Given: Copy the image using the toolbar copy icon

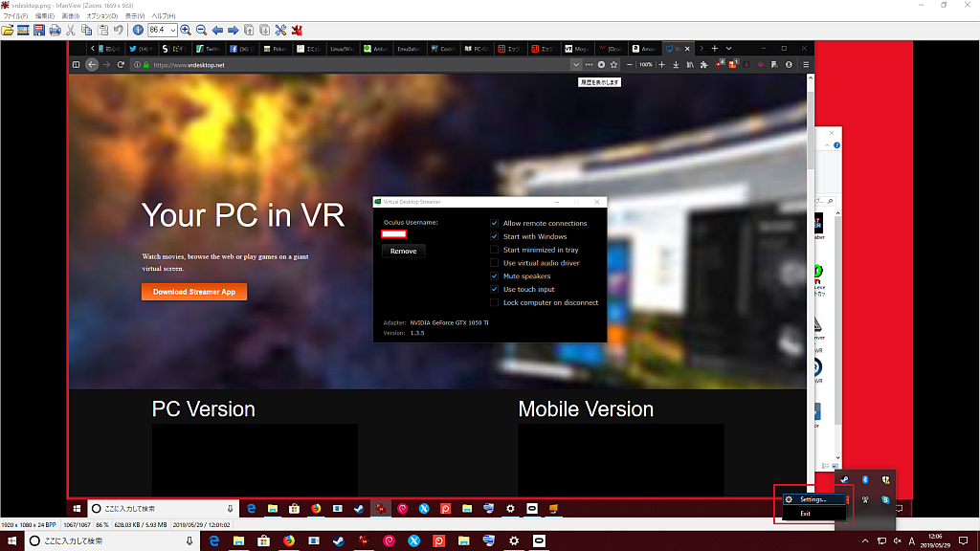Looking at the screenshot, I should [x=87, y=30].
